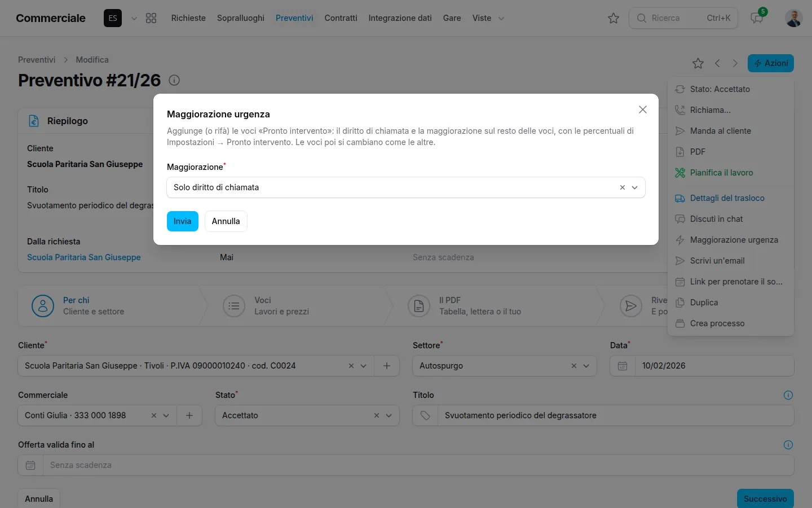Focus the Ricerca search field
Image resolution: width=812 pixels, height=508 pixels.
[x=683, y=18]
